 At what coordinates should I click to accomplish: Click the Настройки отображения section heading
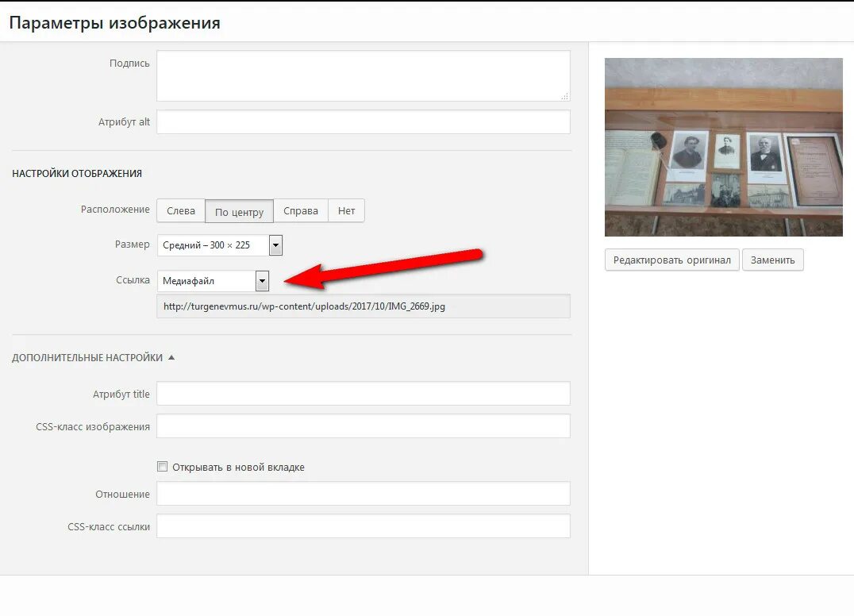[77, 173]
